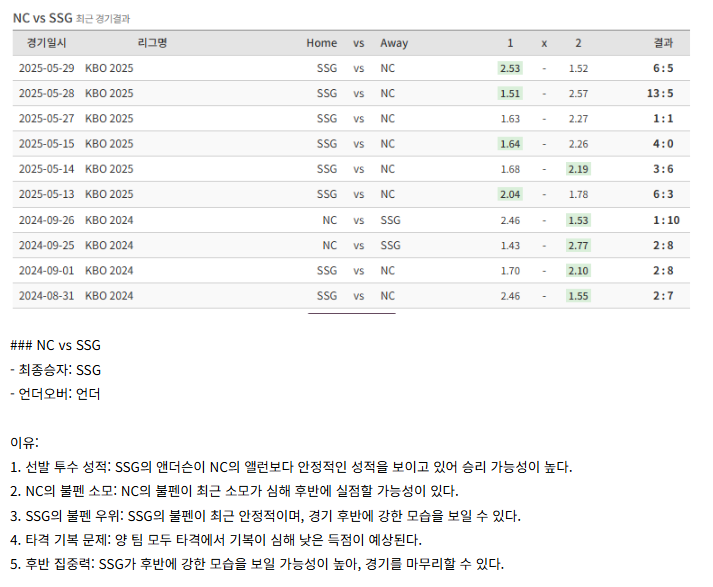Select the 2024-08-31 date cell
The image size is (713, 587).
coord(46,296)
